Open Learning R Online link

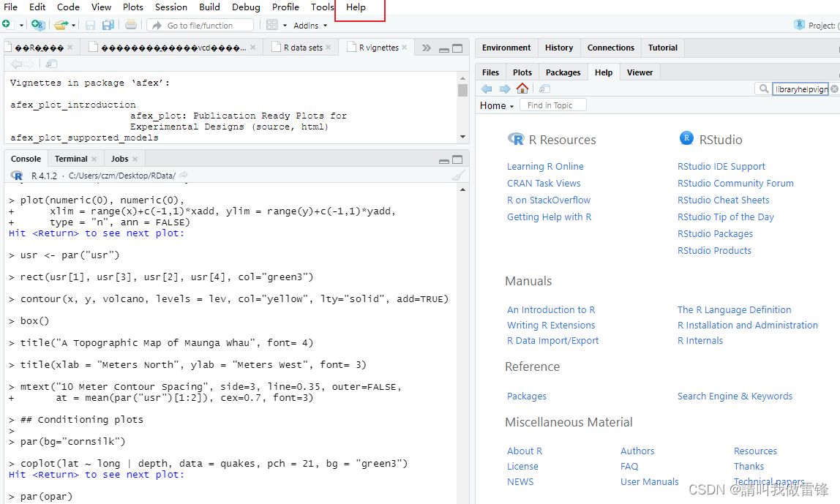click(545, 167)
